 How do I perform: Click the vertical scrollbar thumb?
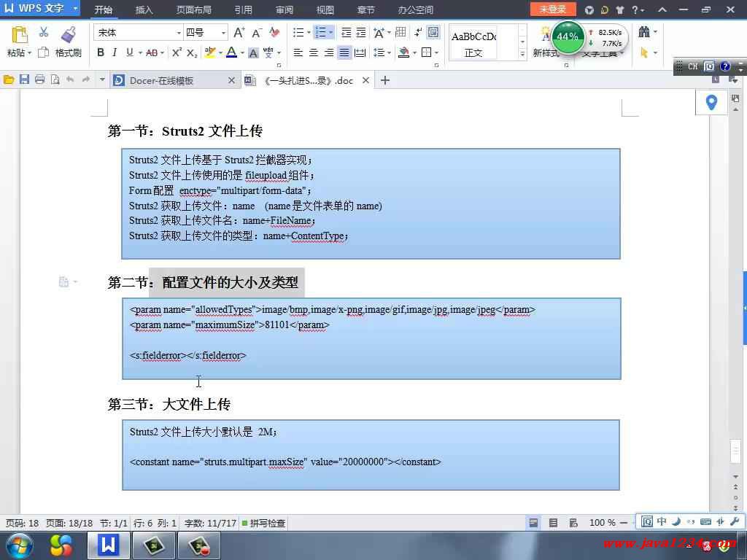(735, 451)
